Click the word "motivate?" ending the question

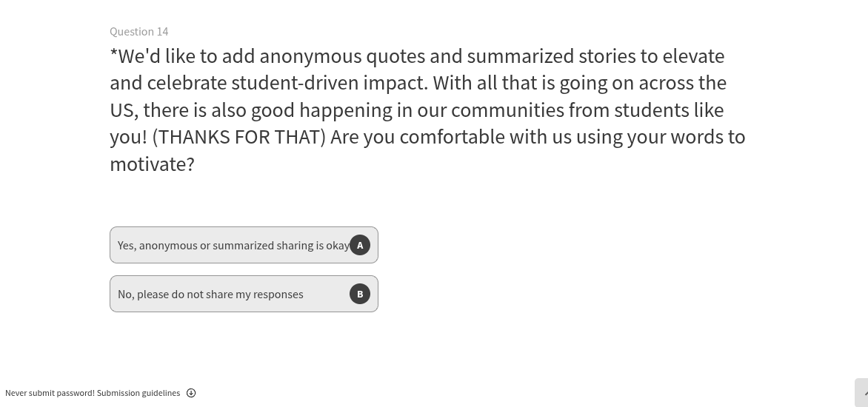click(x=152, y=164)
